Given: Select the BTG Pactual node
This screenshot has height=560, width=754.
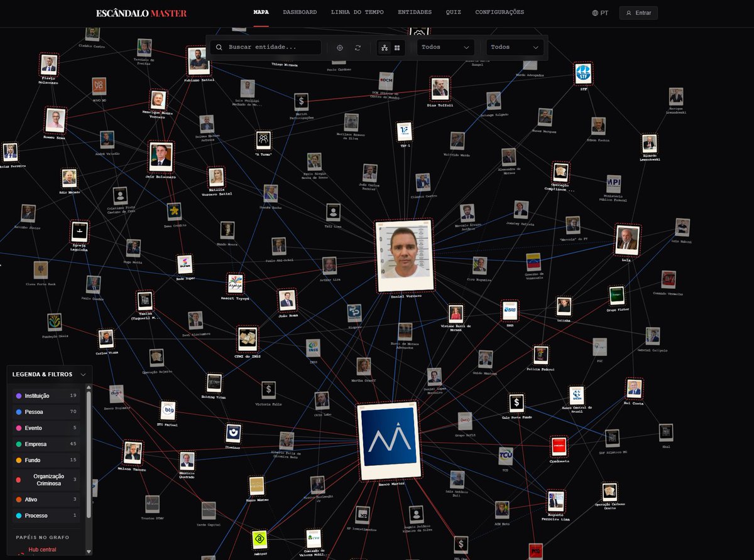Looking at the screenshot, I should click(x=168, y=411).
